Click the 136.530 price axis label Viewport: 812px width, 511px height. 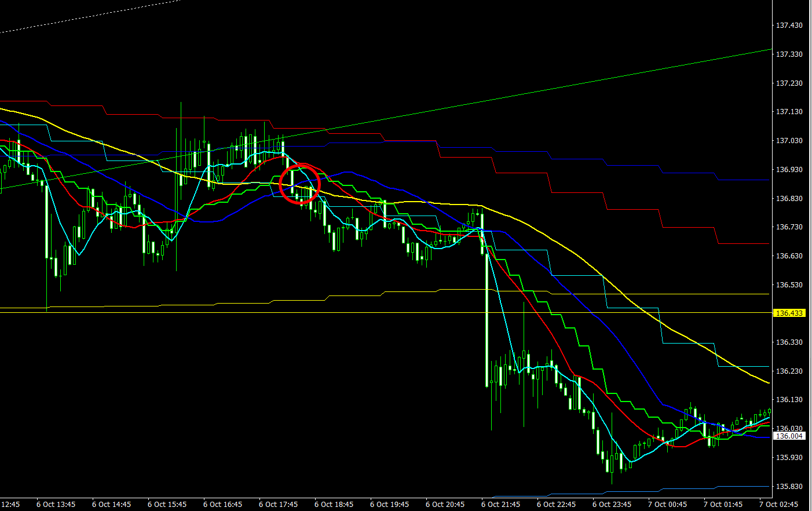789,285
